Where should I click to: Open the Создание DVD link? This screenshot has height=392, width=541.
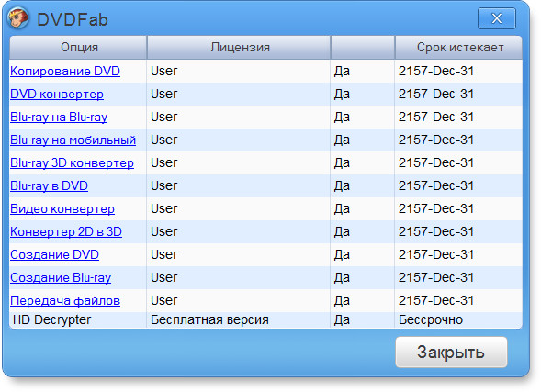(54, 255)
